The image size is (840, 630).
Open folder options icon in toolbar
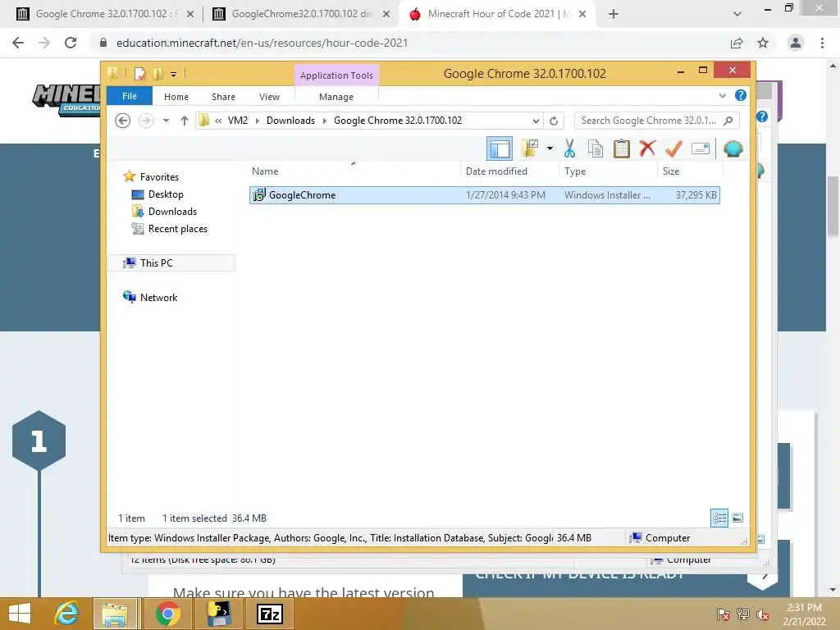(530, 148)
